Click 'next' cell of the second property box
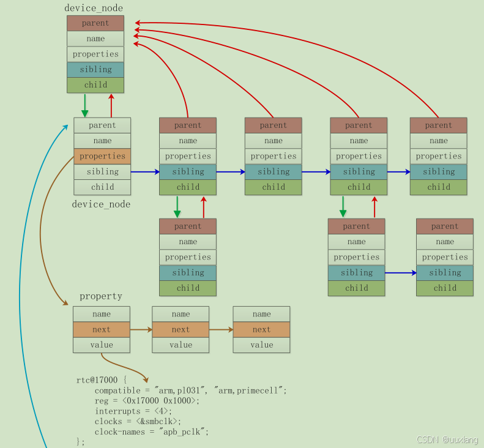 click(181, 329)
